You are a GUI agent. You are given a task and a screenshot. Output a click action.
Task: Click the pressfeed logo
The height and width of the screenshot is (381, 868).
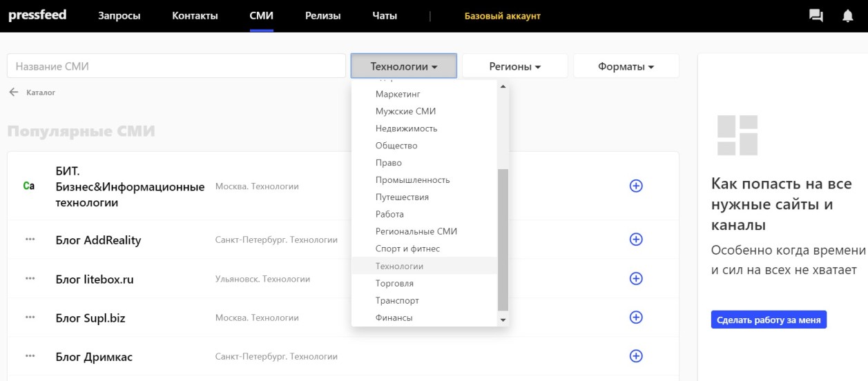pos(37,15)
